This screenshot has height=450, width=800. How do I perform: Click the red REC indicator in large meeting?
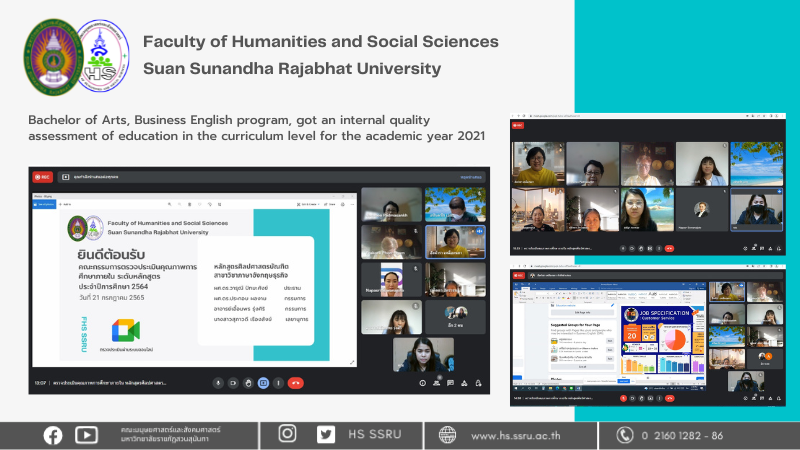point(42,177)
